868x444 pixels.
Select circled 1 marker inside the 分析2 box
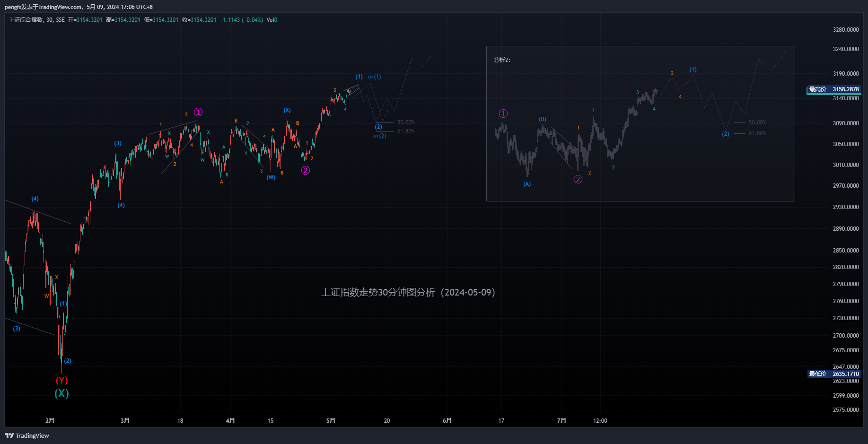click(x=503, y=113)
